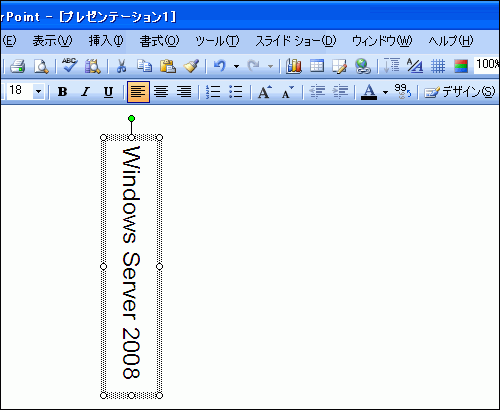This screenshot has width=500, height=410.
Task: Open the ヘルプ(H) menu
Action: [x=451, y=41]
